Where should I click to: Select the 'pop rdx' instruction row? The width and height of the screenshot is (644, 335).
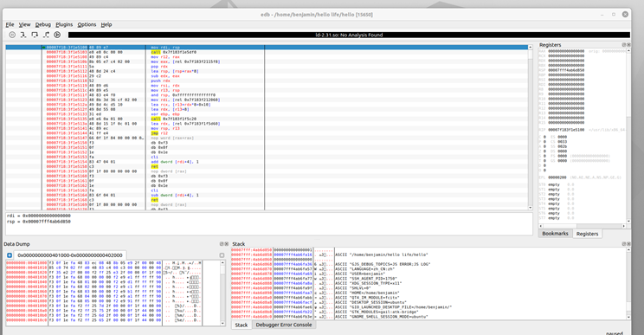(x=267, y=67)
